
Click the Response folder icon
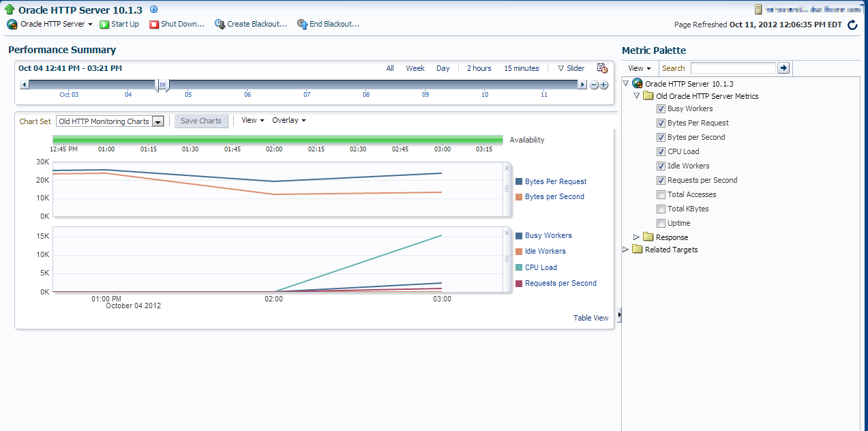(648, 237)
